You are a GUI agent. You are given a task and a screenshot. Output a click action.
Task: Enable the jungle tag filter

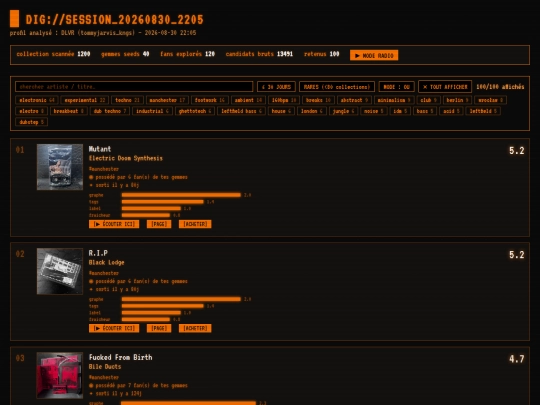click(x=343, y=111)
